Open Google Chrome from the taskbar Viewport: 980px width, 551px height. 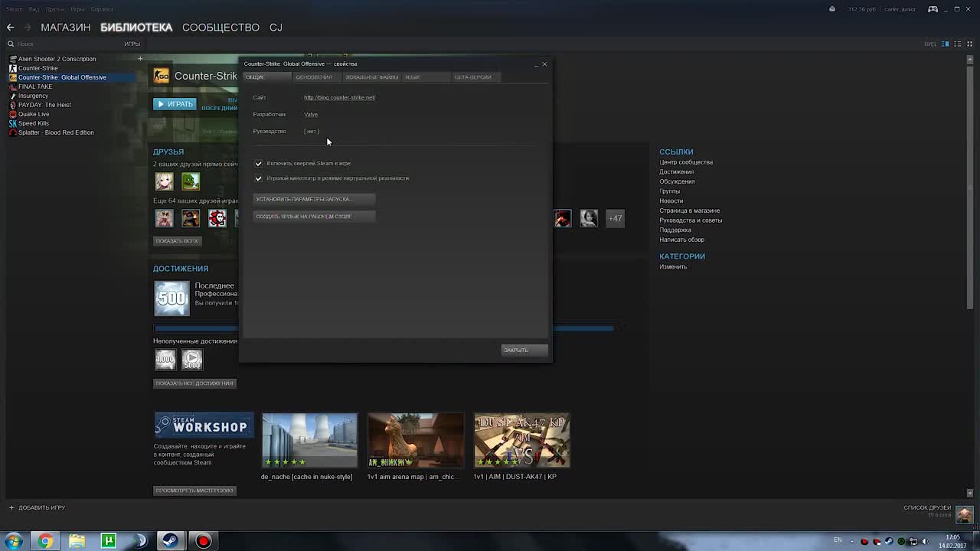pos(46,541)
